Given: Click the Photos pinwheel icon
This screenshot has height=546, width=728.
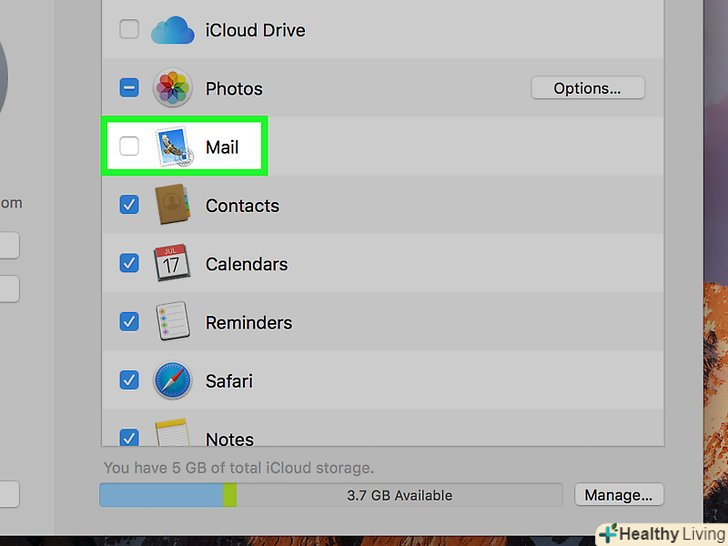Looking at the screenshot, I should pos(172,88).
